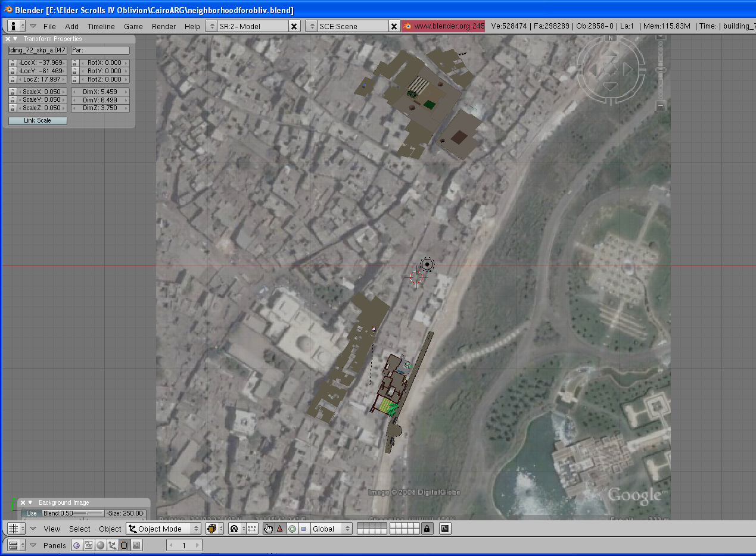756x556 pixels.
Task: Toggle the RotY lock
Action: (x=74, y=71)
